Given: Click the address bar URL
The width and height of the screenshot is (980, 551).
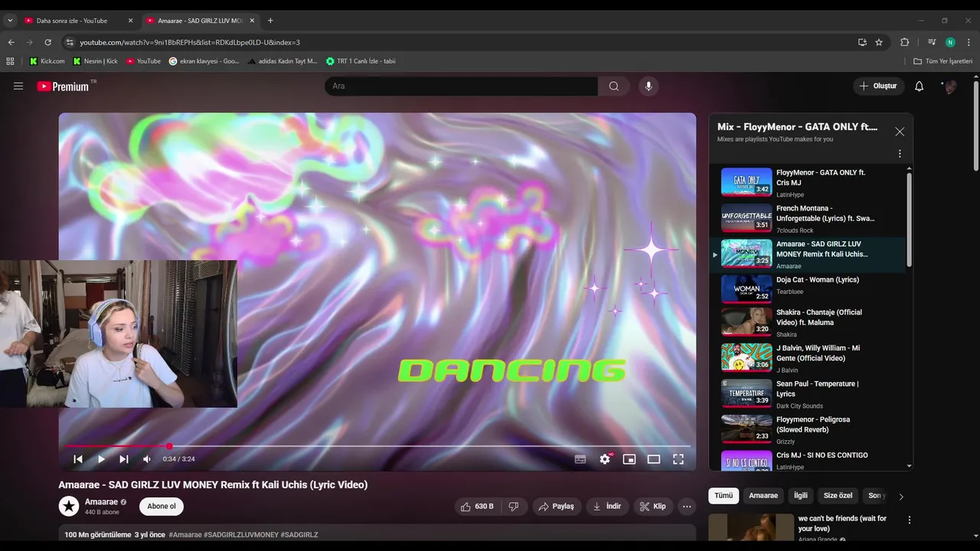Looking at the screenshot, I should [190, 42].
